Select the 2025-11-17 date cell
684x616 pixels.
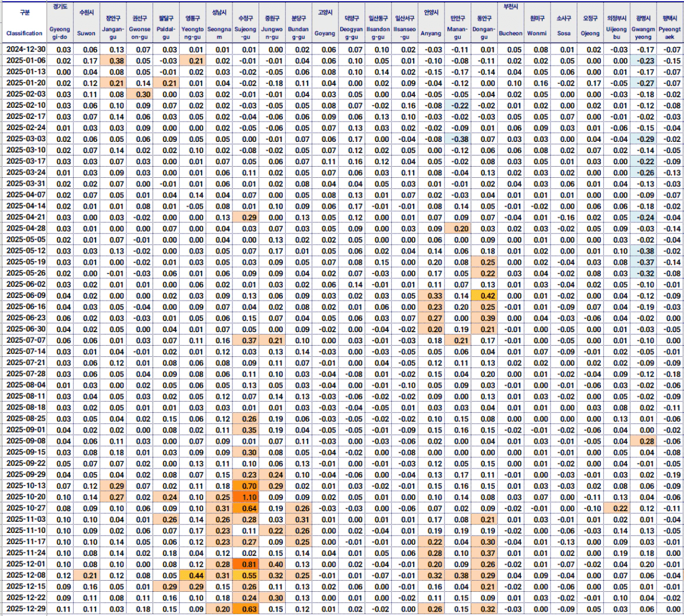(24, 542)
